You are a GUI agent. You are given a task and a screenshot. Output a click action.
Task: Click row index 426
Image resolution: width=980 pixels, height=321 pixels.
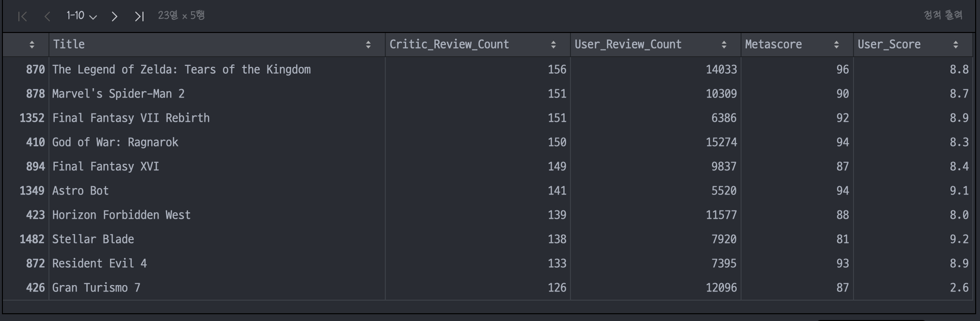(35, 288)
